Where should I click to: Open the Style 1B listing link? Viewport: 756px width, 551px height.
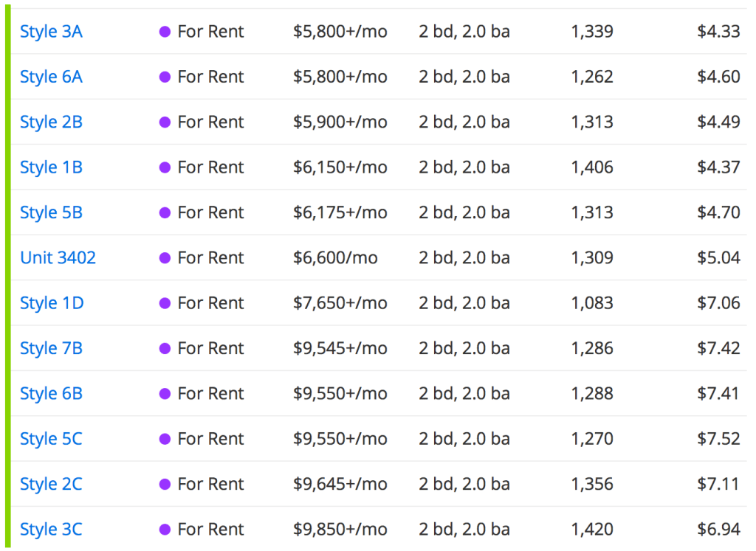pos(51,167)
